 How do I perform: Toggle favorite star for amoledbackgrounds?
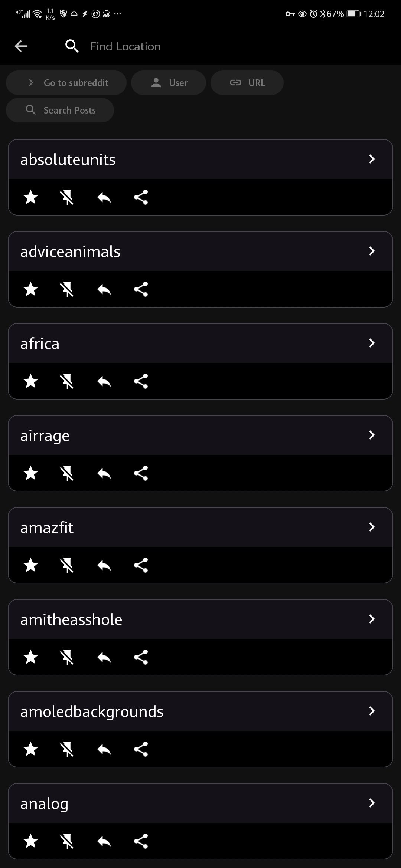(31, 749)
